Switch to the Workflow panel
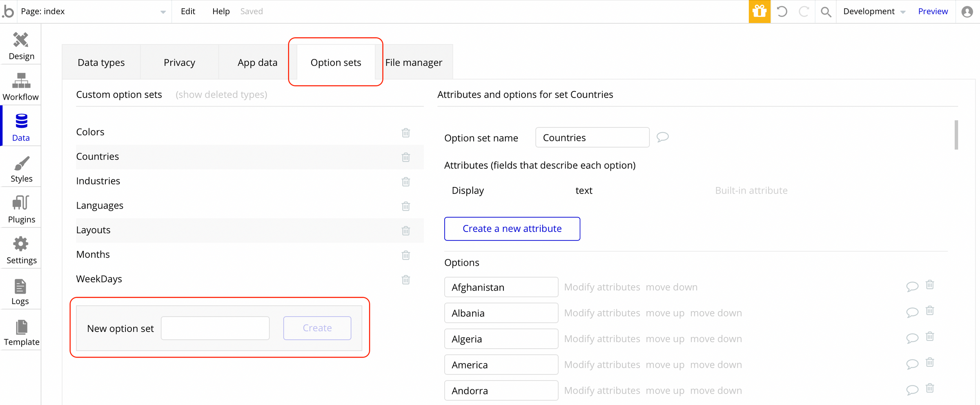Image resolution: width=980 pixels, height=405 pixels. click(21, 86)
